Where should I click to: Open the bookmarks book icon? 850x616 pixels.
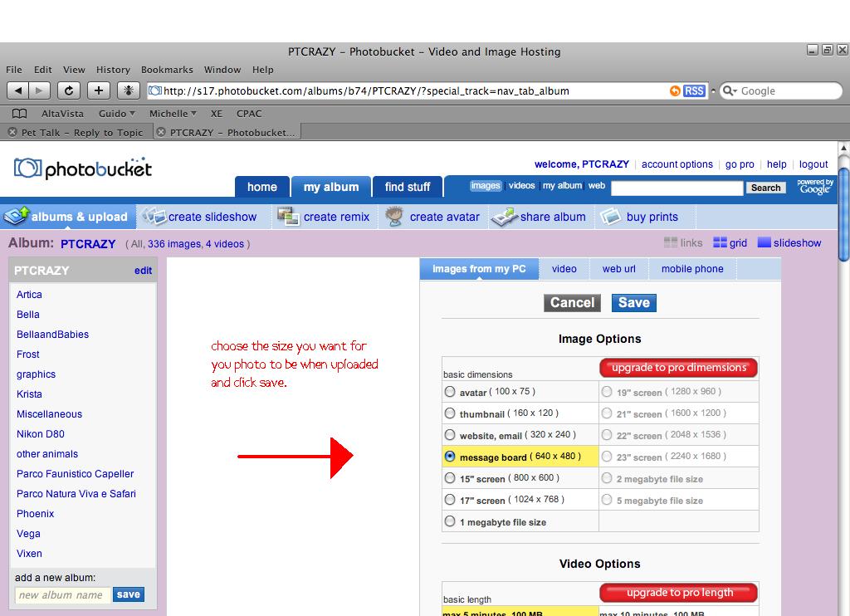[19, 114]
